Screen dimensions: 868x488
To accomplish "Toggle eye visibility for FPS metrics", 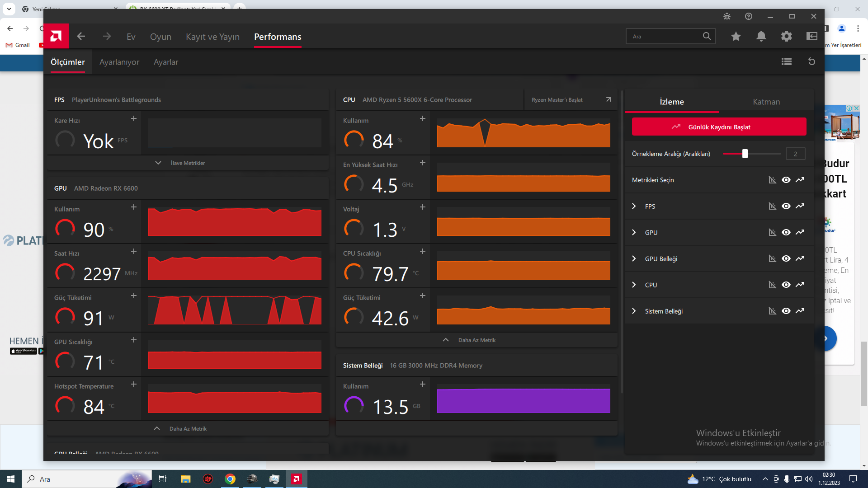I will 786,206.
